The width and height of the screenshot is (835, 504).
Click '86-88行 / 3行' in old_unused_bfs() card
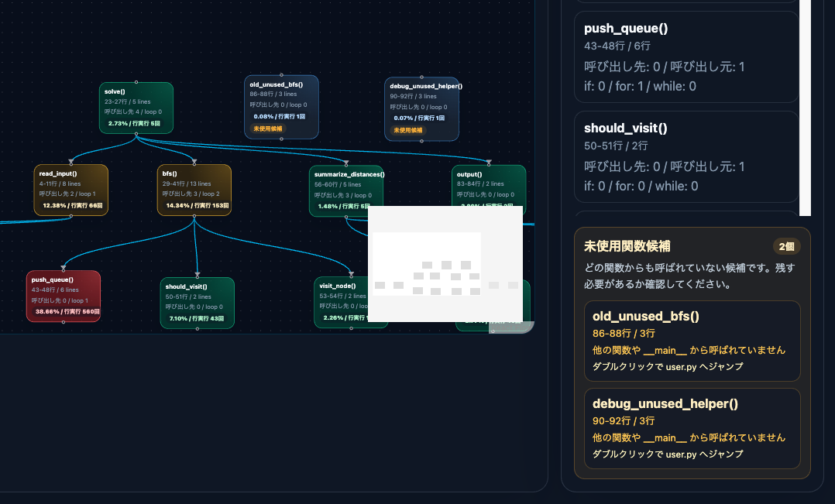coord(624,333)
